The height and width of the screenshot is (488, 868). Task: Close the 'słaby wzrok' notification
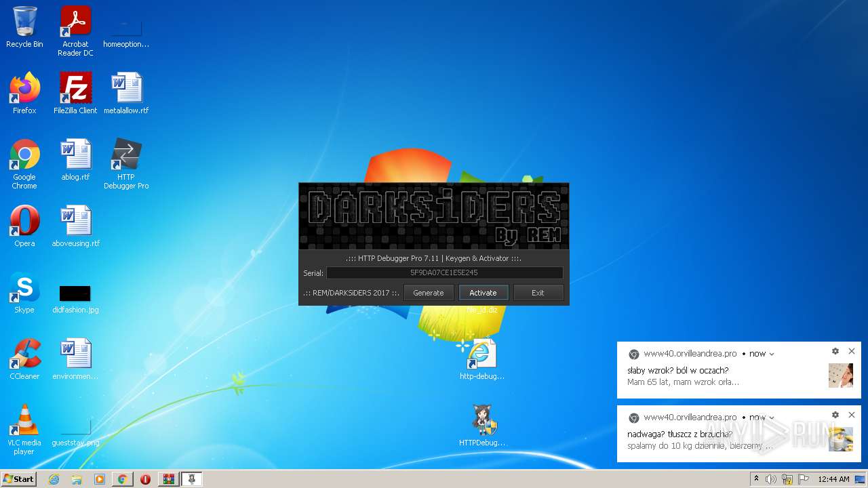pos(852,351)
